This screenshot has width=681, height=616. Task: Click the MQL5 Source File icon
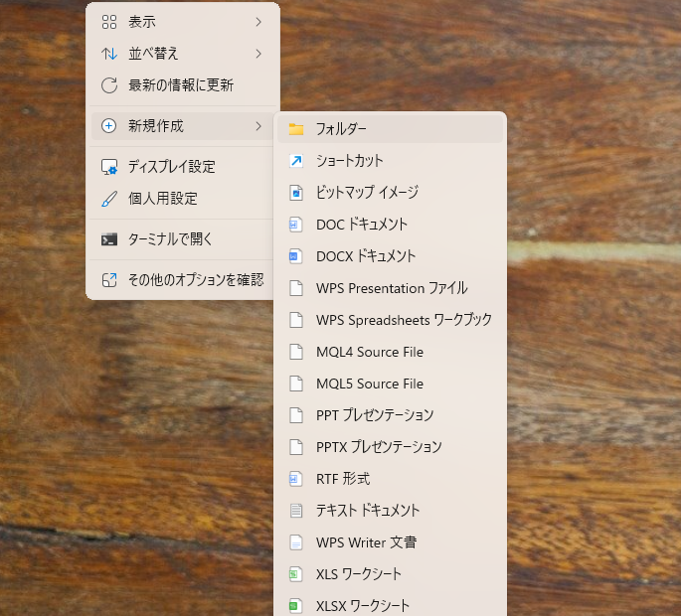296,384
